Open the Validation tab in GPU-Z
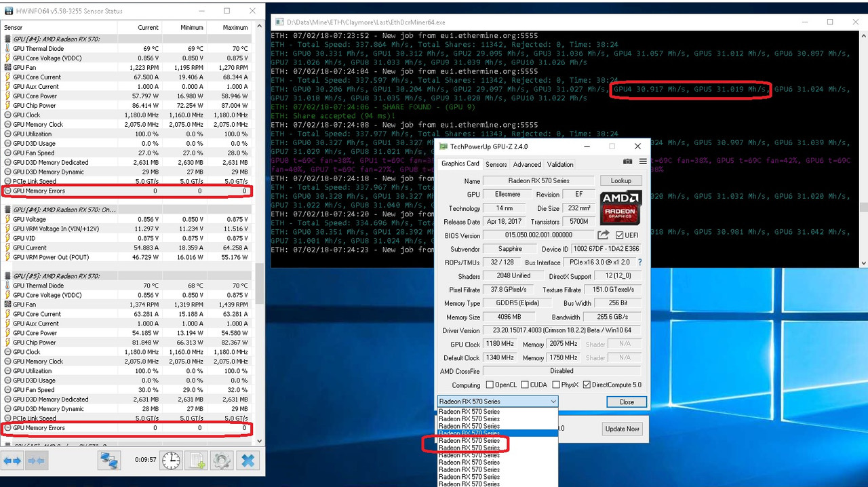Image resolution: width=868 pixels, height=487 pixels. point(560,164)
